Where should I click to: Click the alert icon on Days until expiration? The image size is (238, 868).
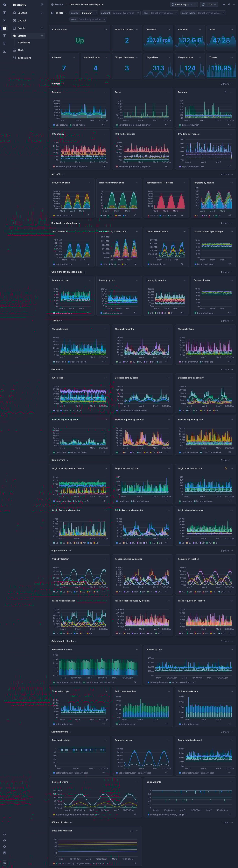coord(131,831)
